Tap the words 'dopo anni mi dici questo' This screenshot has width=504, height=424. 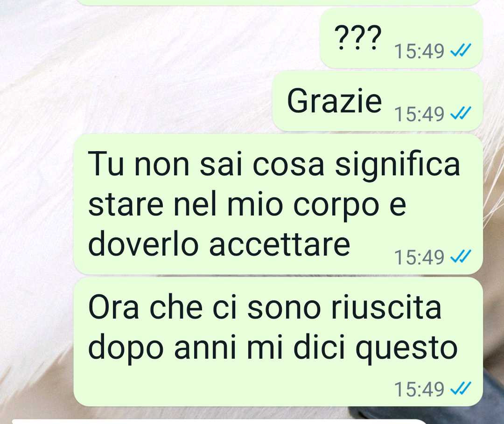coord(273,348)
